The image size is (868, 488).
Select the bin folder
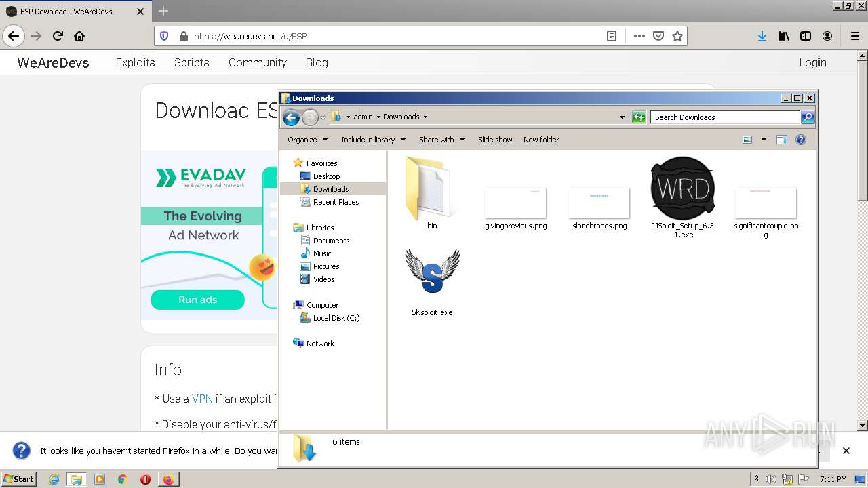pos(432,193)
